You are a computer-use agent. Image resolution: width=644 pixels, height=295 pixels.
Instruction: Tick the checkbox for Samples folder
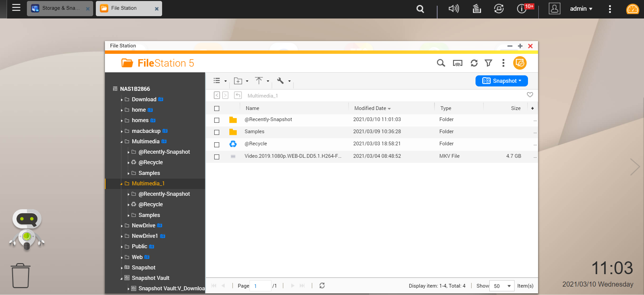tap(217, 132)
